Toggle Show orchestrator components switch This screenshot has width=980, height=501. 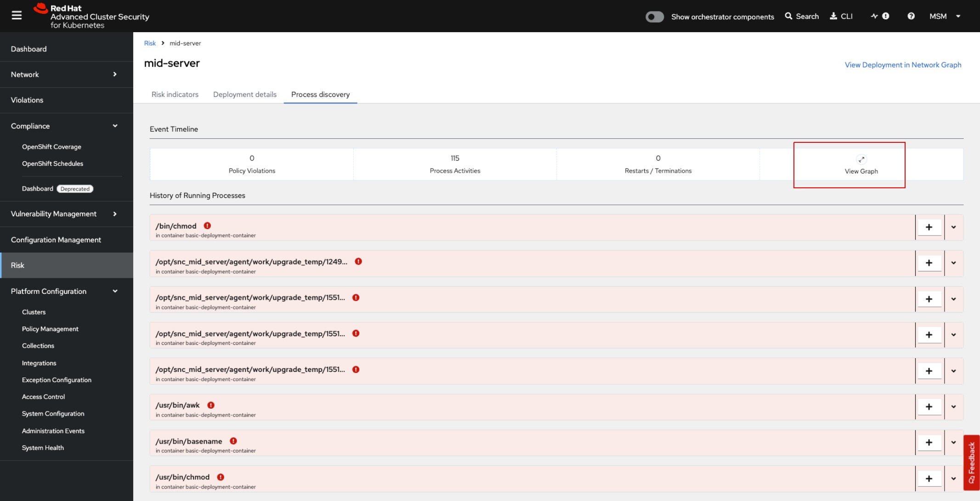[654, 17]
